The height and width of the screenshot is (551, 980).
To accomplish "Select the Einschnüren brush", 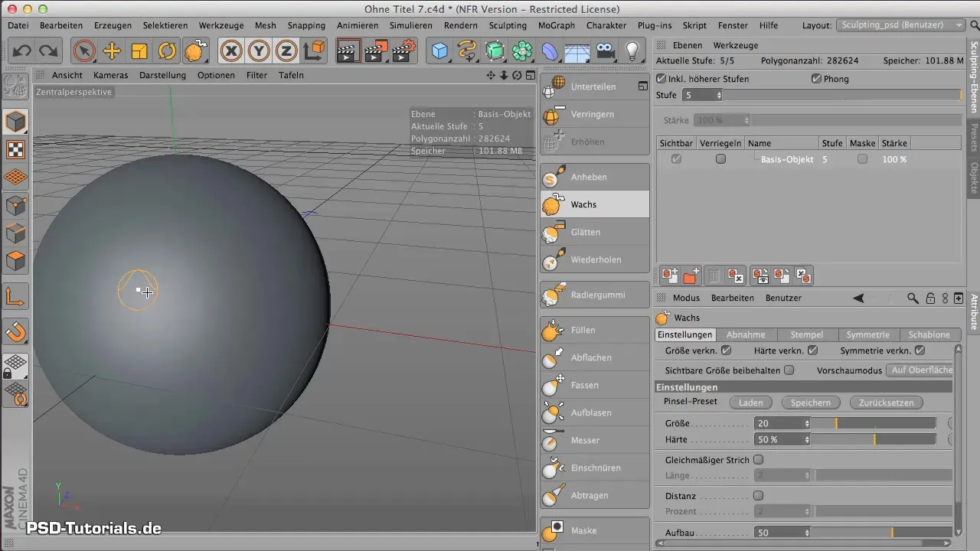I will click(x=594, y=468).
